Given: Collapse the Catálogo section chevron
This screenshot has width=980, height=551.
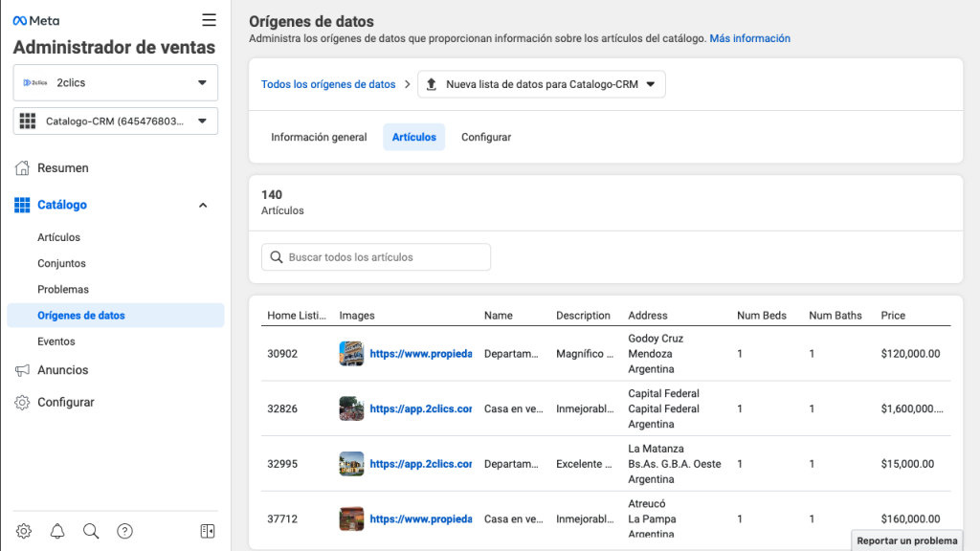Looking at the screenshot, I should 203,205.
